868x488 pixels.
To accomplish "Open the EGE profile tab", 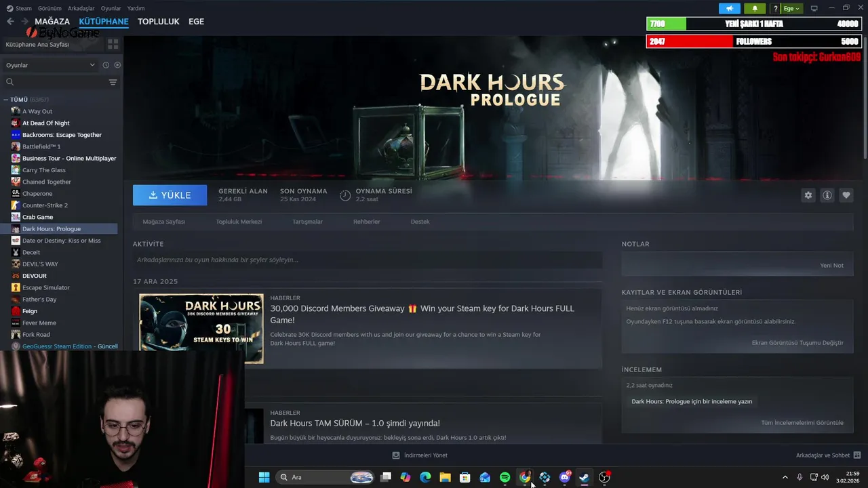I will (196, 22).
